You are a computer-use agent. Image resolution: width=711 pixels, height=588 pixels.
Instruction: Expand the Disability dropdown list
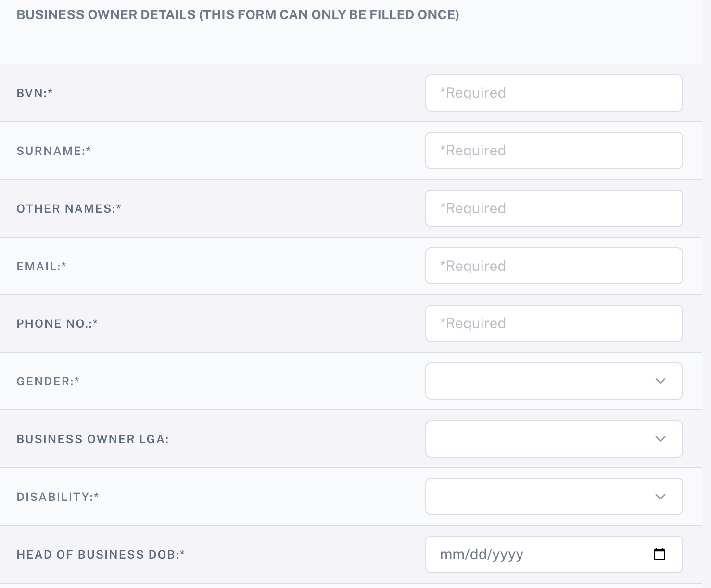coord(554,497)
